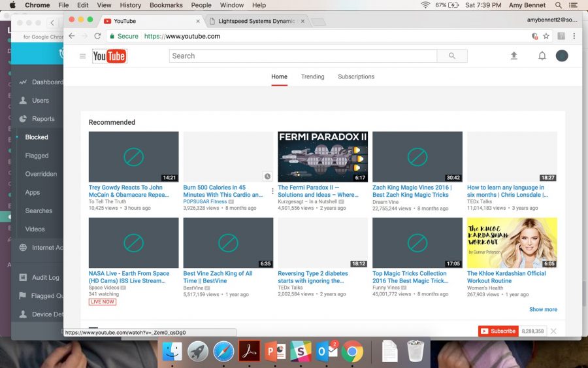The height and width of the screenshot is (368, 588).
Task: Click the Watch Later clock on Burn 500 Calories
Action: [267, 176]
